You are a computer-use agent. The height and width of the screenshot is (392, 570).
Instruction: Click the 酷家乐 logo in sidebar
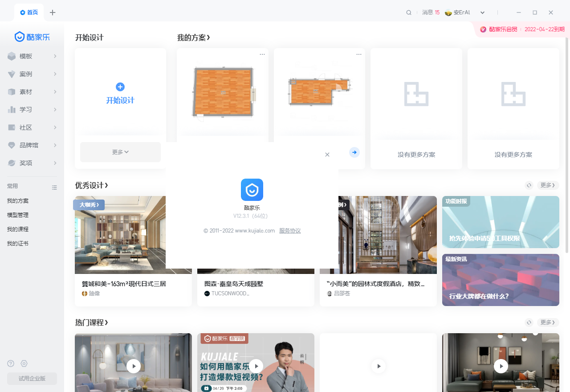[32, 37]
